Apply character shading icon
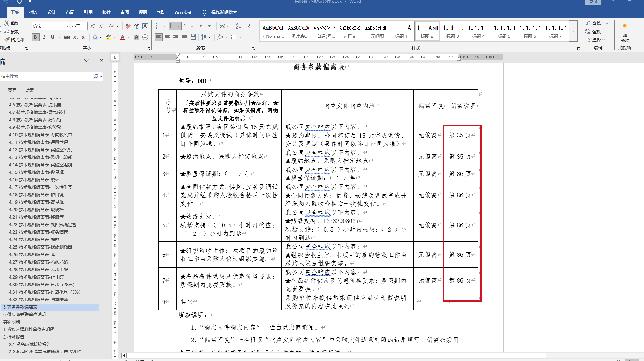Image resolution: width=644 pixels, height=361 pixels. (136, 37)
